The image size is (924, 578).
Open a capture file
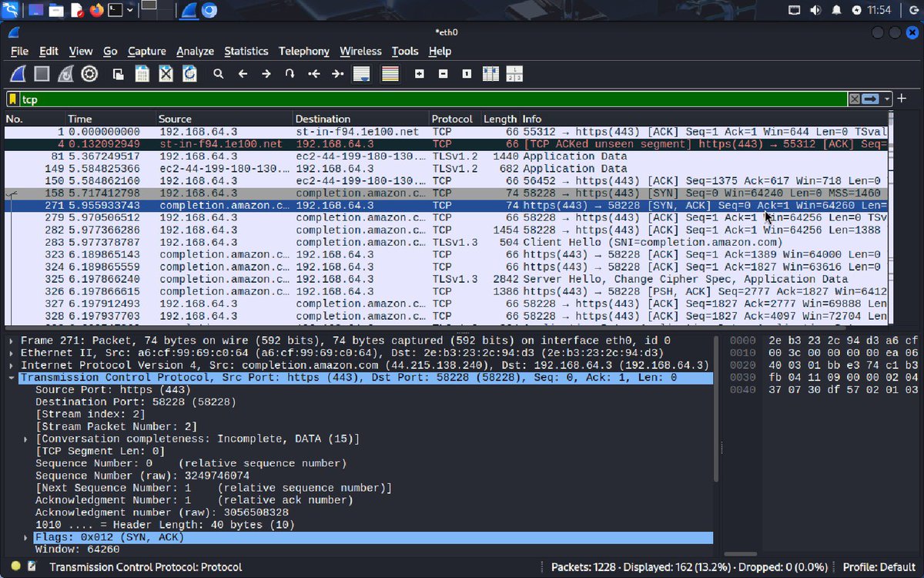pyautogui.click(x=118, y=74)
